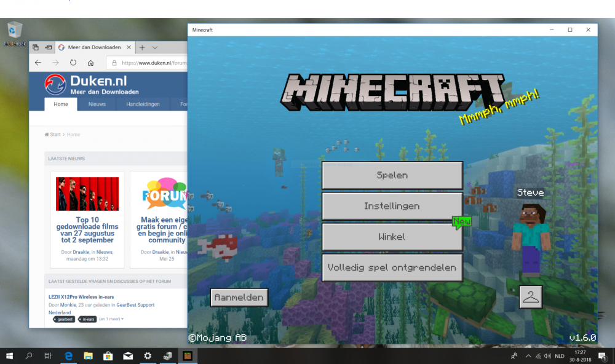Select the coat hanger icon to change skins
615x364 pixels.
(530, 296)
